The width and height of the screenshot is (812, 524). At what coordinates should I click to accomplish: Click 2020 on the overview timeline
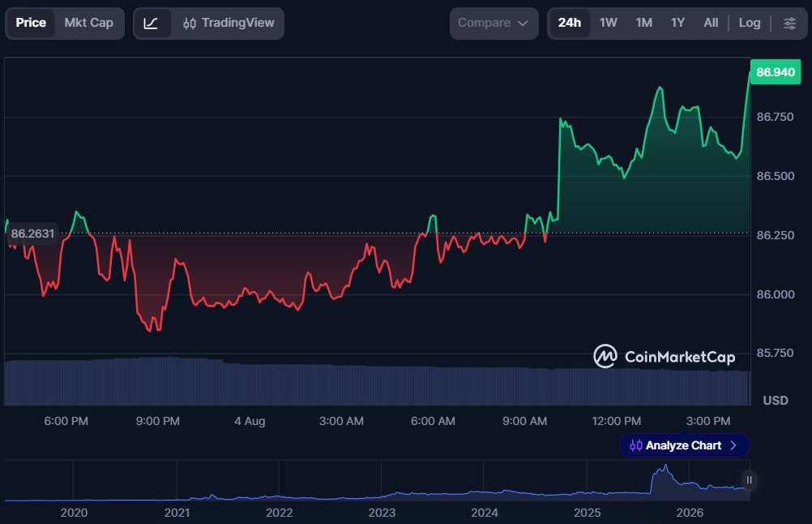click(x=74, y=513)
